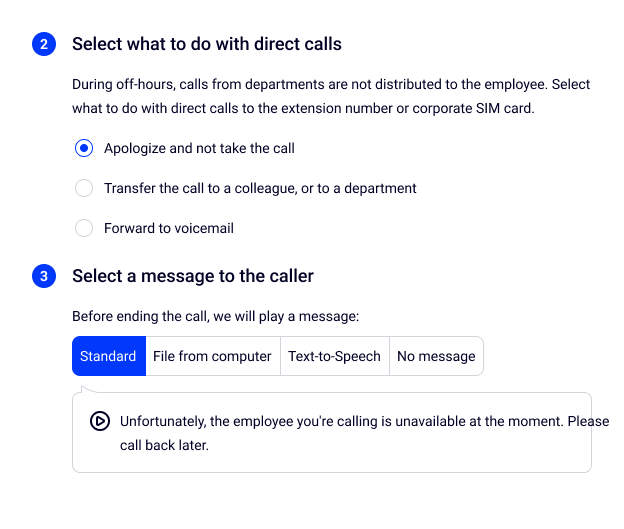624x529 pixels.
Task: Click the 'Transfer the call to a colleague' label text
Action: [260, 189]
